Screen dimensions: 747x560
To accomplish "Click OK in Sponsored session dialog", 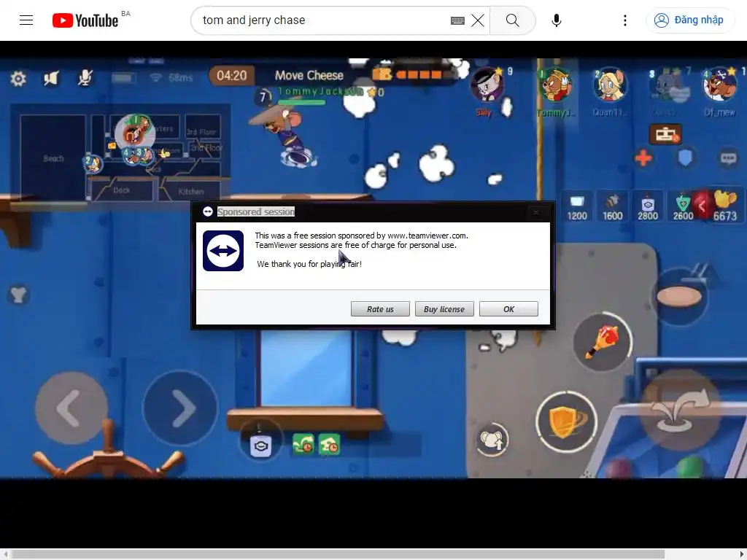I will [508, 309].
